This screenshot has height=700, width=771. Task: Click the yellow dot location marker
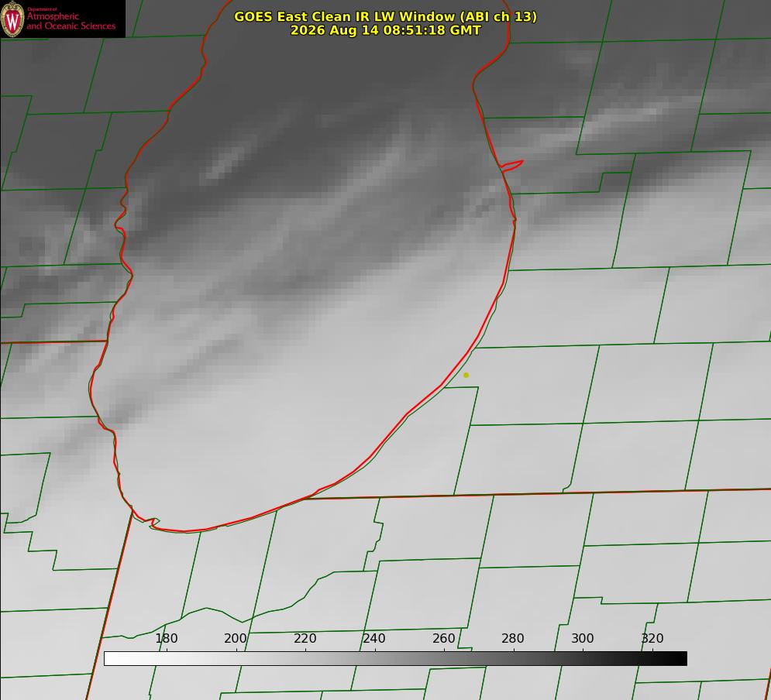466,375
